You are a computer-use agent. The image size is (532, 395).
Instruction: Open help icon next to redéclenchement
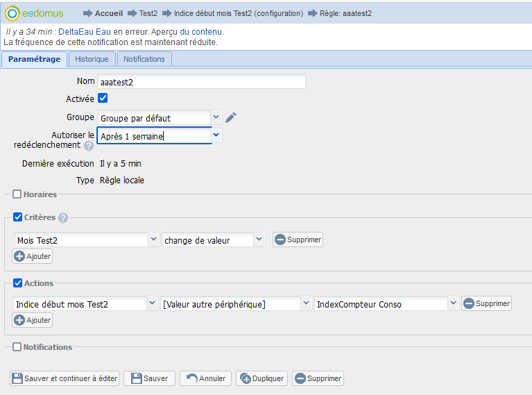(x=89, y=146)
